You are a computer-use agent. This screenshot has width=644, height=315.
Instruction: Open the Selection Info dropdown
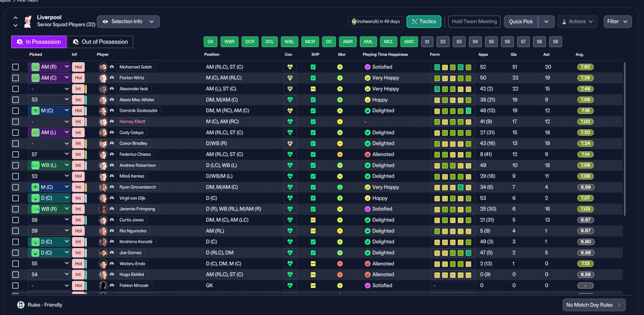pyautogui.click(x=128, y=22)
